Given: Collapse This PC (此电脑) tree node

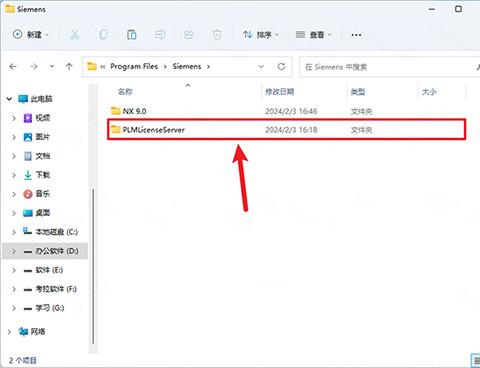Looking at the screenshot, I should (9, 99).
